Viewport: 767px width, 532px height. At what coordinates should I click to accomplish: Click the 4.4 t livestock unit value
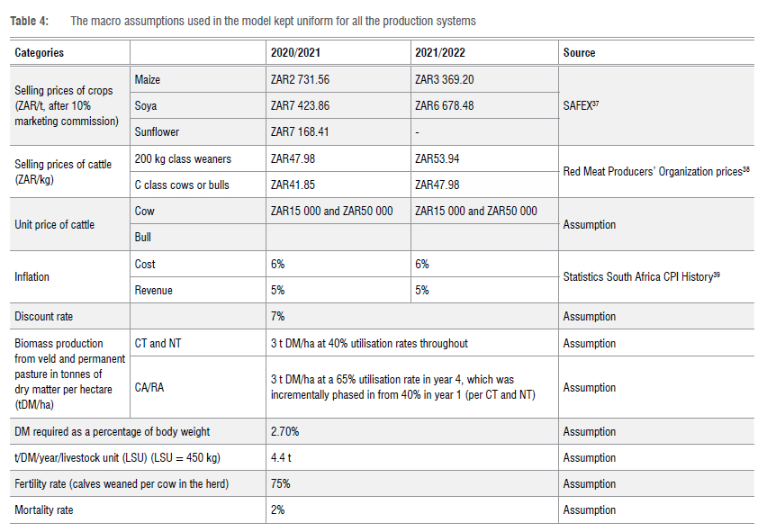(281, 458)
